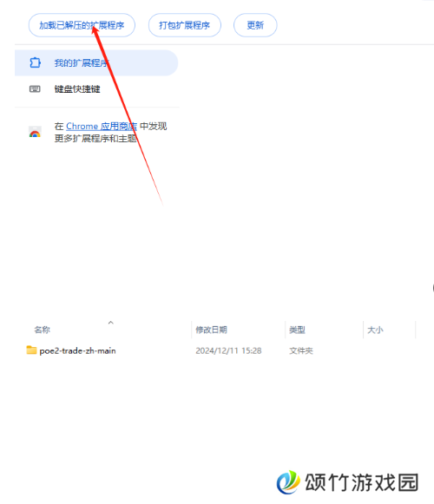Select the puzzle-piece extensions icon in sidebar
The image size is (434, 504).
[x=35, y=62]
